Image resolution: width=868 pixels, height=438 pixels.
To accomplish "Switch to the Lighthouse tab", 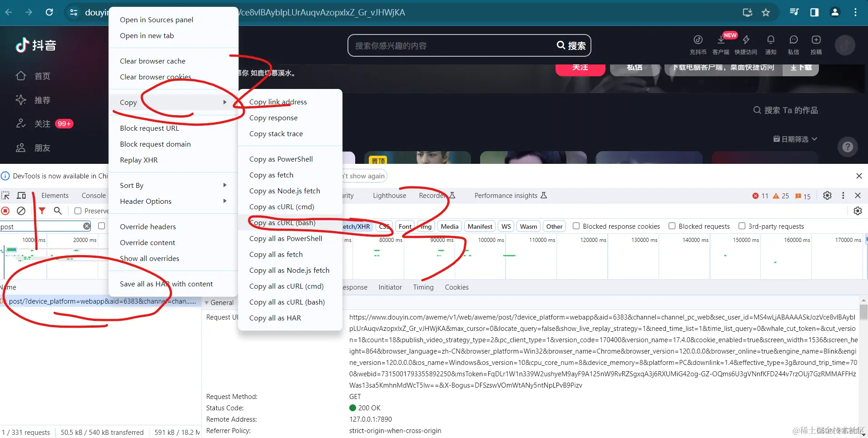I will coord(389,195).
